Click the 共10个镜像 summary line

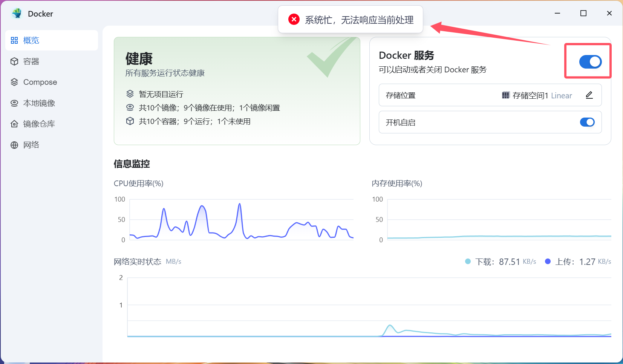(210, 108)
